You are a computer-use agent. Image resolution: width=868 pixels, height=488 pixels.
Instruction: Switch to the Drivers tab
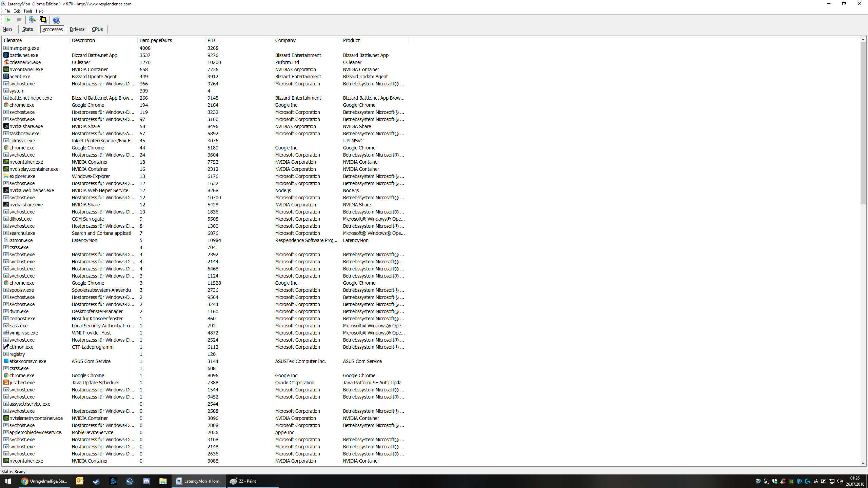(x=77, y=29)
